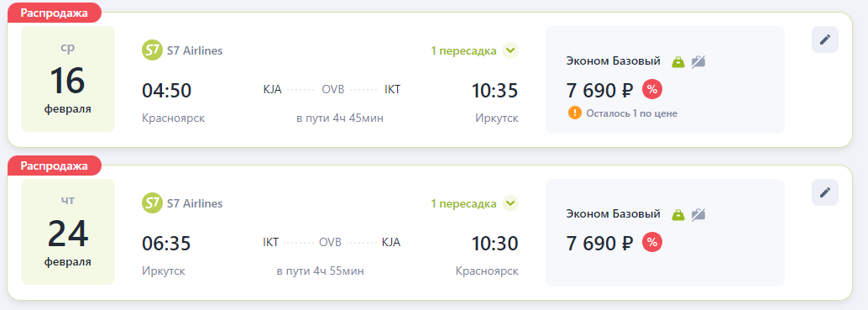The width and height of the screenshot is (868, 310).
Task: Select the Распродажа tag on the second flight
Action: tap(55, 166)
